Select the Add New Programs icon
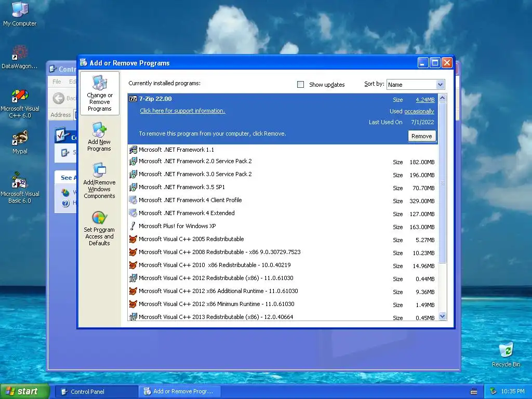The width and height of the screenshot is (532, 399). [99, 130]
